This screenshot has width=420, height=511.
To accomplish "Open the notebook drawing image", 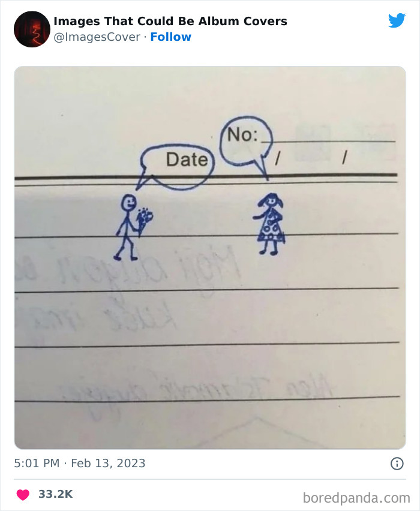I will pyautogui.click(x=210, y=257).
